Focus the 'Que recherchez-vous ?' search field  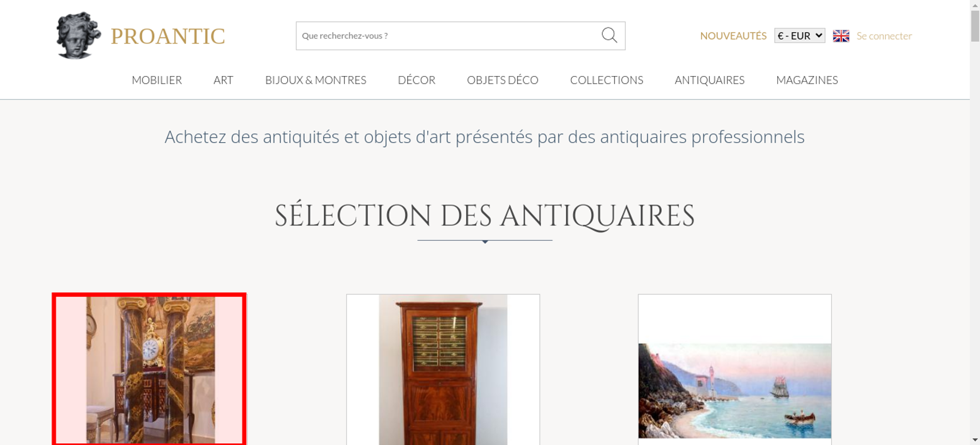[x=448, y=36]
